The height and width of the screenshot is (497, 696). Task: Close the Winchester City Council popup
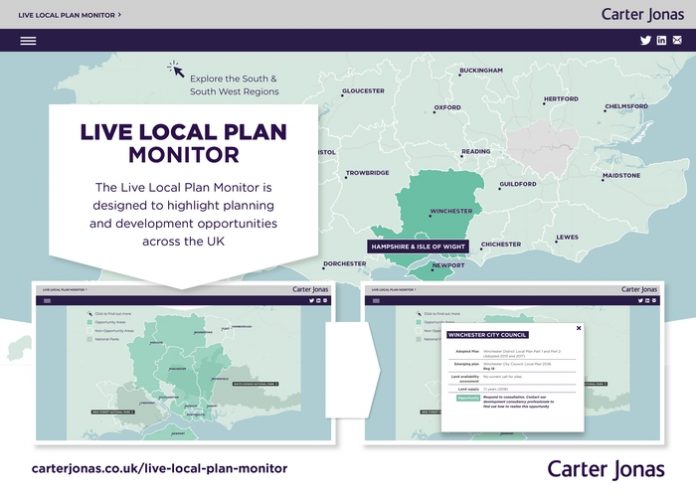[578, 328]
